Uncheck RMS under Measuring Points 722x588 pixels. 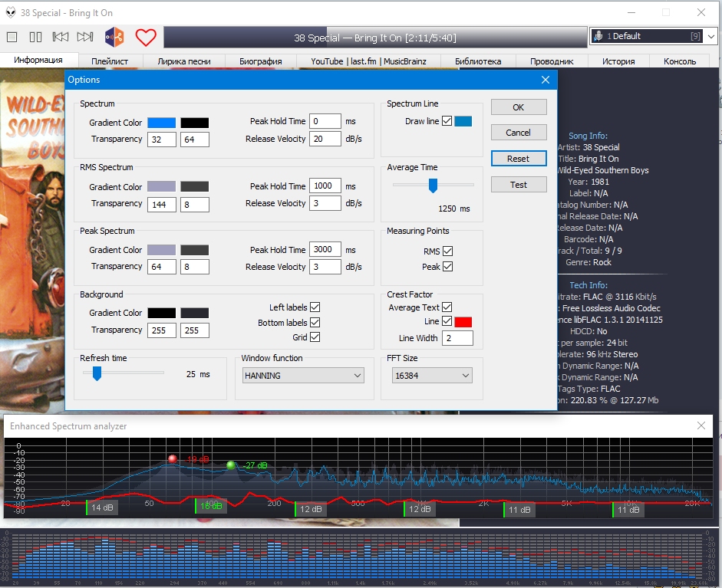click(x=447, y=251)
